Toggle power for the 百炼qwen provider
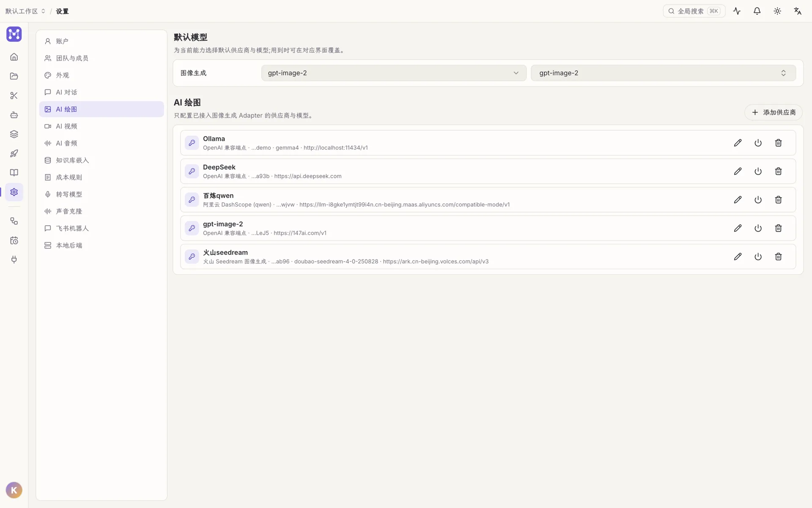 pos(758,200)
